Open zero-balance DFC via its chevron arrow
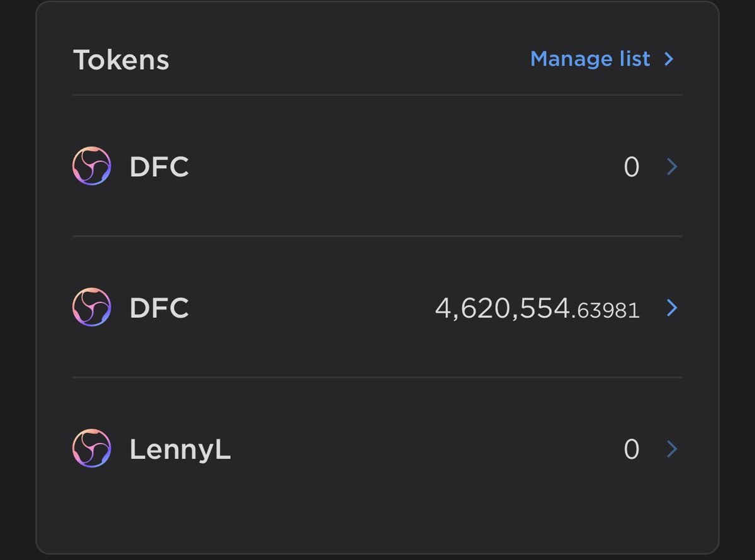 [672, 167]
